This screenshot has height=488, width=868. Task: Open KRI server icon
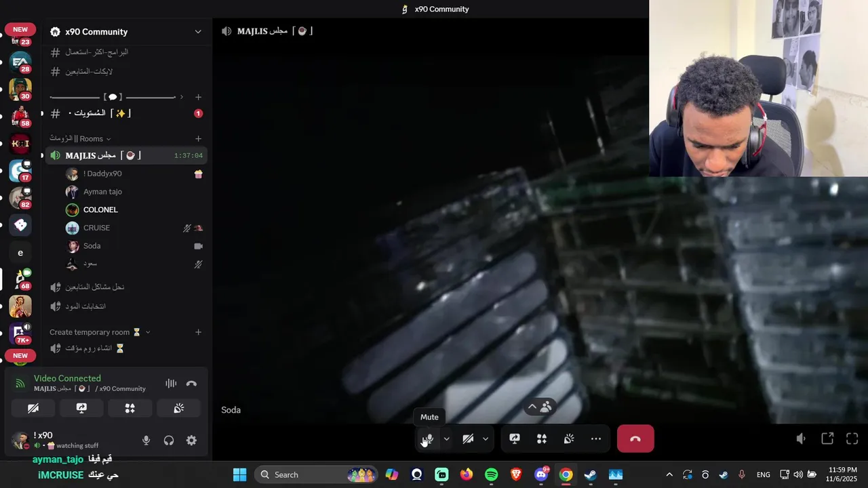pyautogui.click(x=20, y=144)
